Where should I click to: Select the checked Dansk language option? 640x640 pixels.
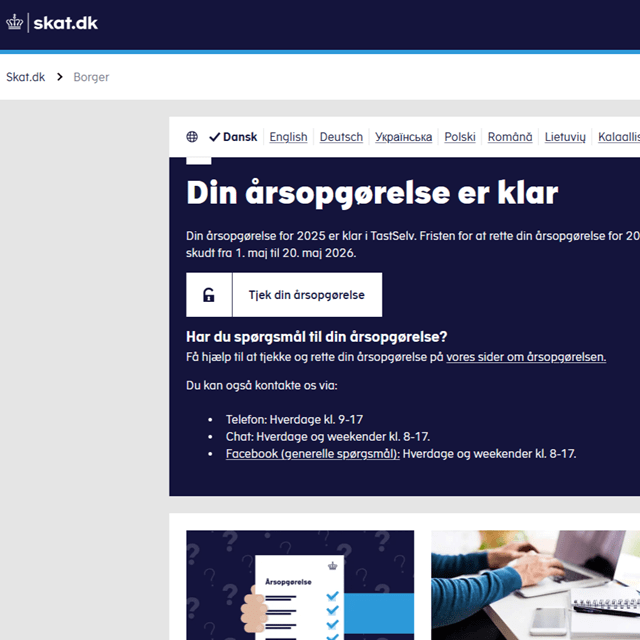(x=233, y=137)
